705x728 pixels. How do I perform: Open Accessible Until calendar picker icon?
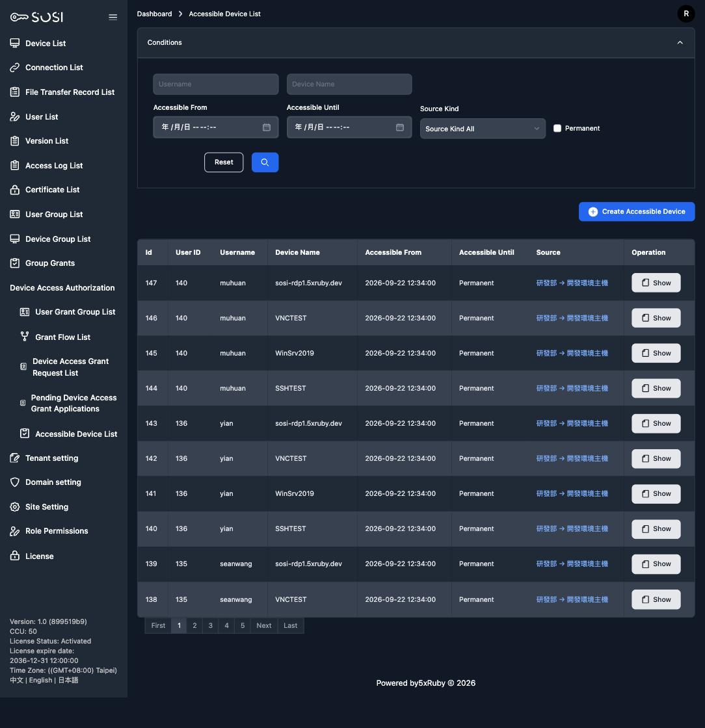(400, 127)
